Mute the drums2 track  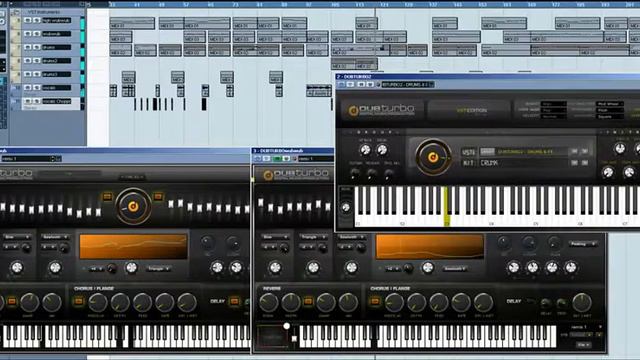[x=28, y=61]
